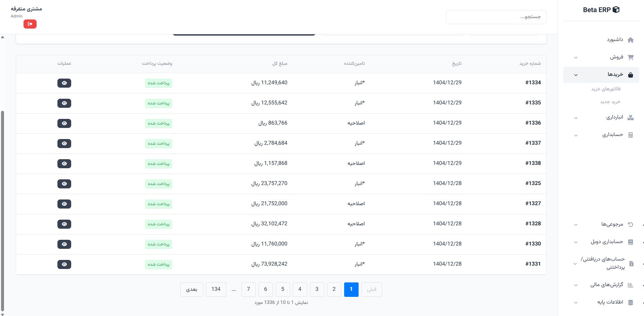
Task: View purchase #1327 via eye icon
Action: [64, 204]
